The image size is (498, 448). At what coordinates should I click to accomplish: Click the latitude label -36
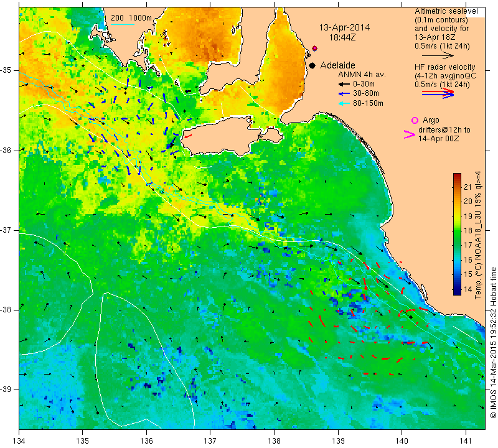(7, 150)
